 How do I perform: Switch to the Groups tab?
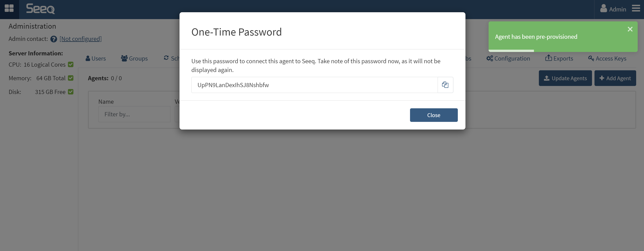(134, 58)
